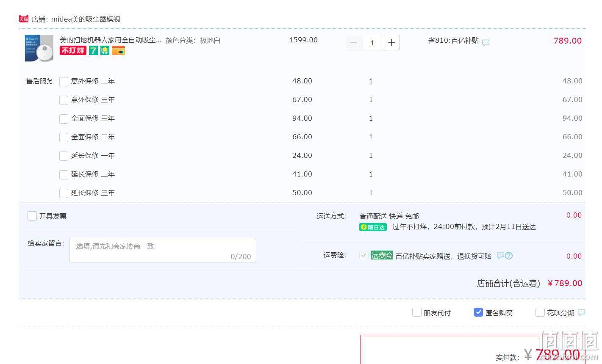Click the red item subtotal 789.00
The height and width of the screenshot is (364, 602).
click(568, 41)
